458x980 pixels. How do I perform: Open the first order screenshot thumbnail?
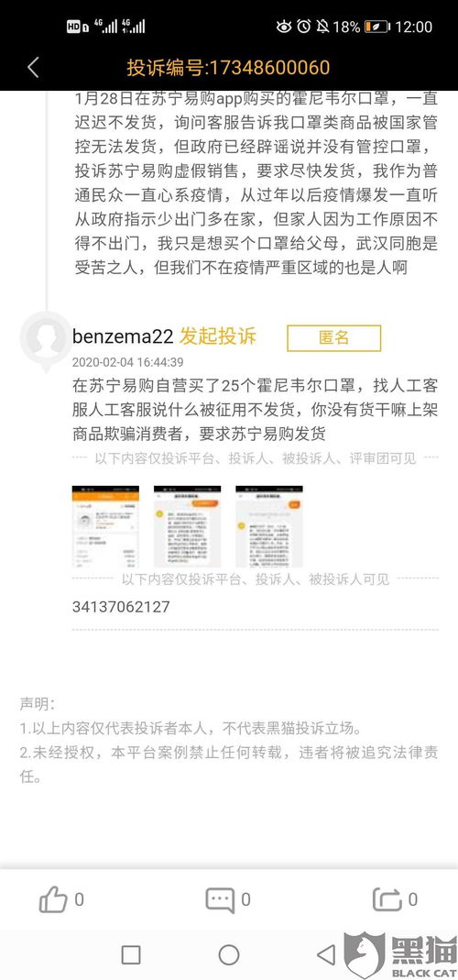point(105,526)
